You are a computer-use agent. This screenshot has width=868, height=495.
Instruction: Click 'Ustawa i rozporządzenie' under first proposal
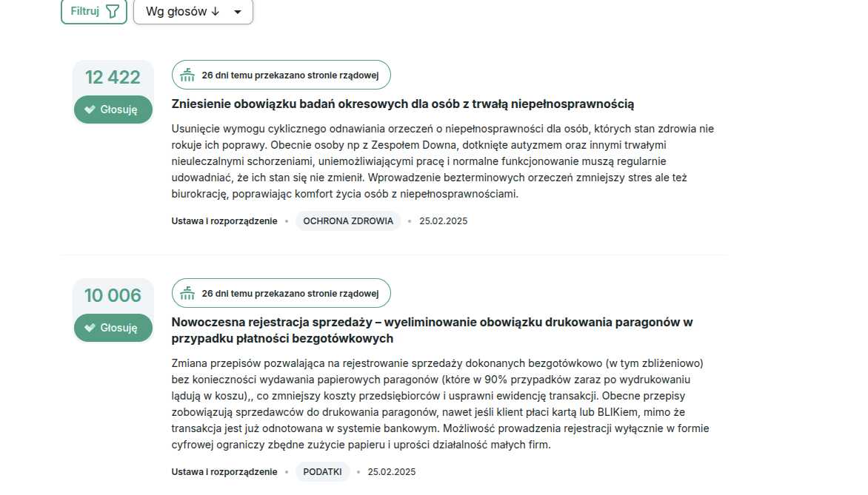pyautogui.click(x=224, y=220)
